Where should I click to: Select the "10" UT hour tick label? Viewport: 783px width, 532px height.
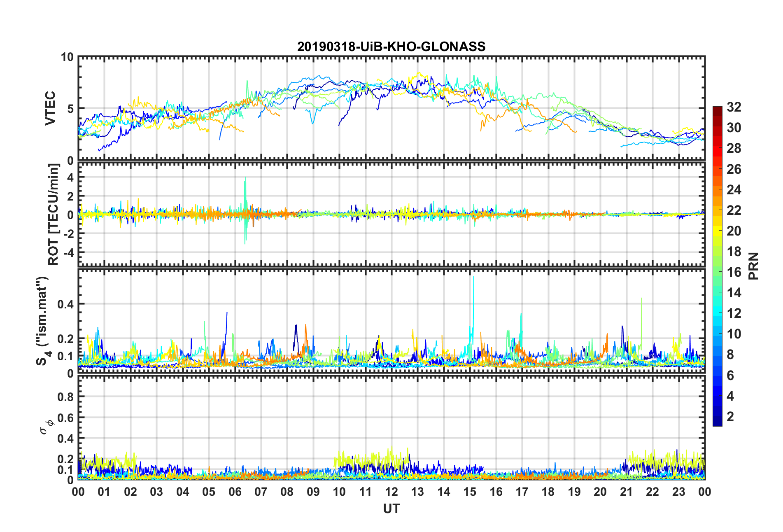click(339, 492)
